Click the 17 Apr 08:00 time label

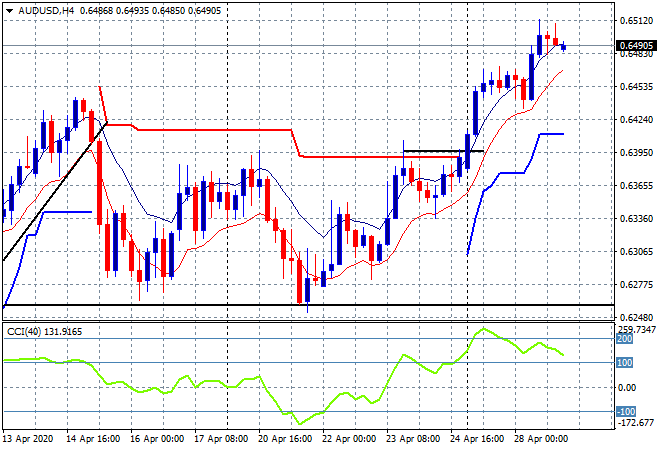(x=221, y=439)
